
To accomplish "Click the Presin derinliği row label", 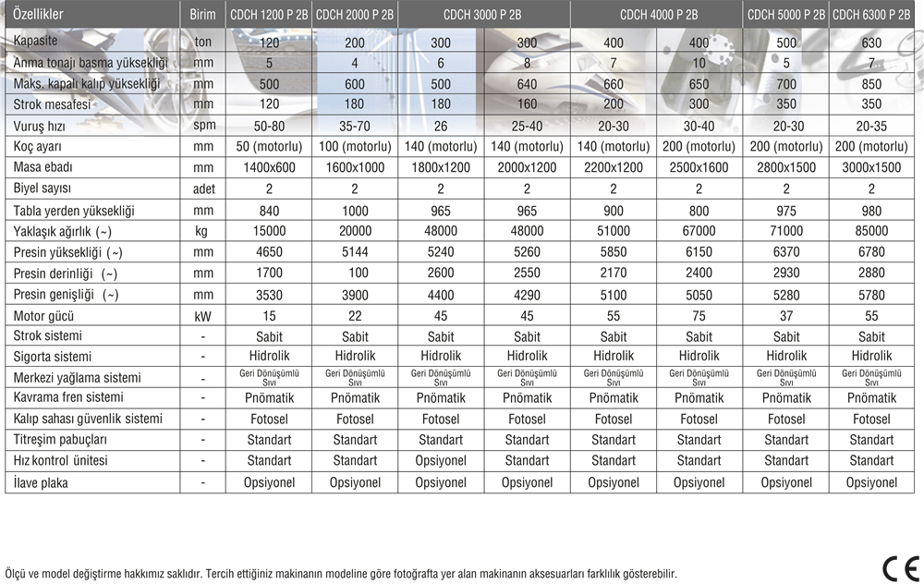I will coord(66,274).
